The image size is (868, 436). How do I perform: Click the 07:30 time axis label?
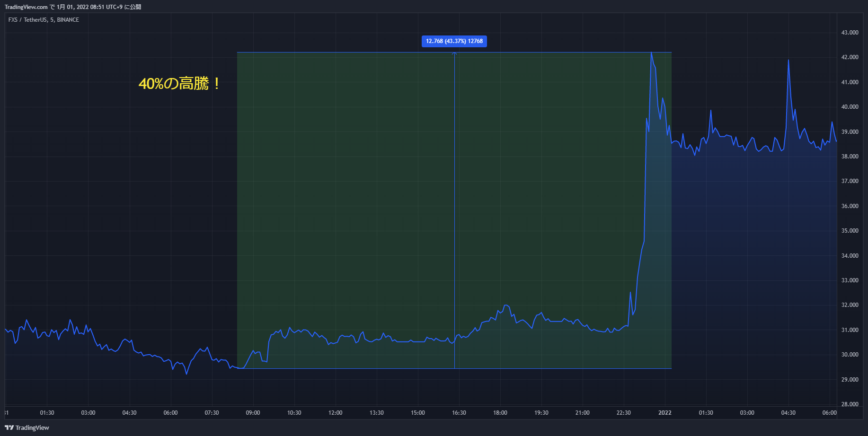pos(212,413)
